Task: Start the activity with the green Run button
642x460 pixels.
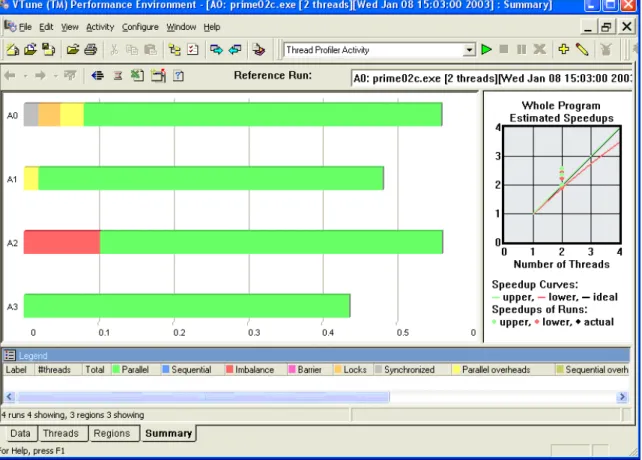Action: point(486,50)
